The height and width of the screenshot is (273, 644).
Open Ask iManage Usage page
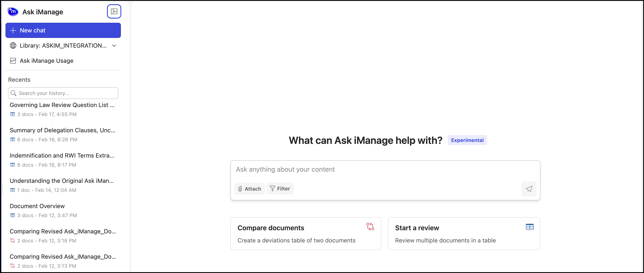coord(47,61)
